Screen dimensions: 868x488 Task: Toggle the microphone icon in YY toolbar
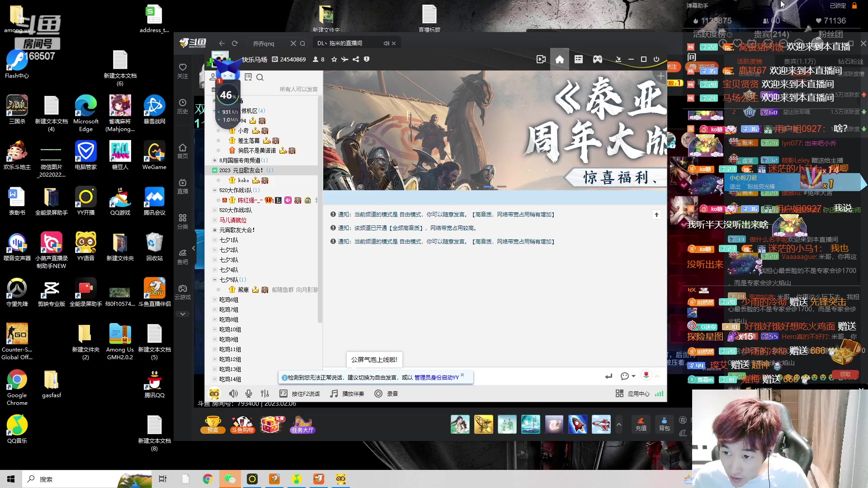pos(249,394)
